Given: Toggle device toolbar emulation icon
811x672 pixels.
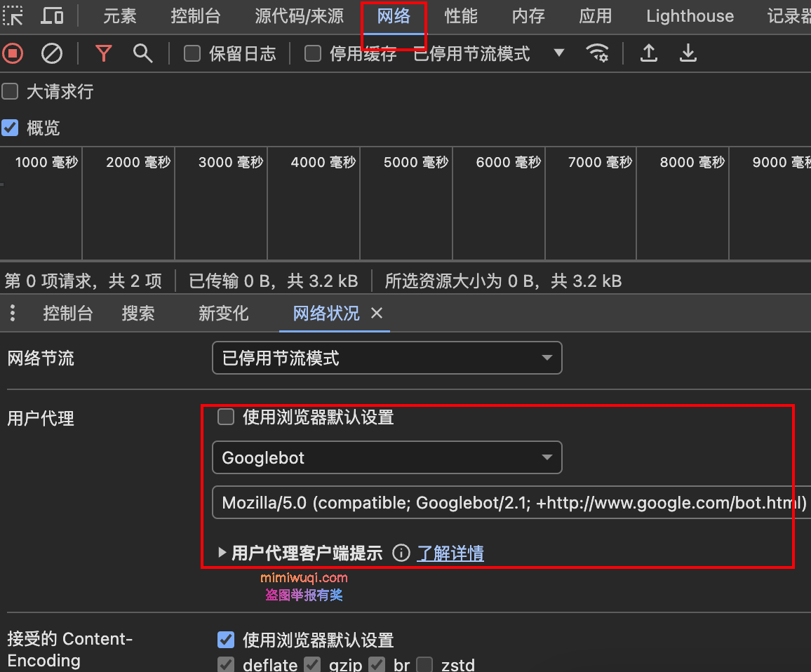Looking at the screenshot, I should 52,15.
